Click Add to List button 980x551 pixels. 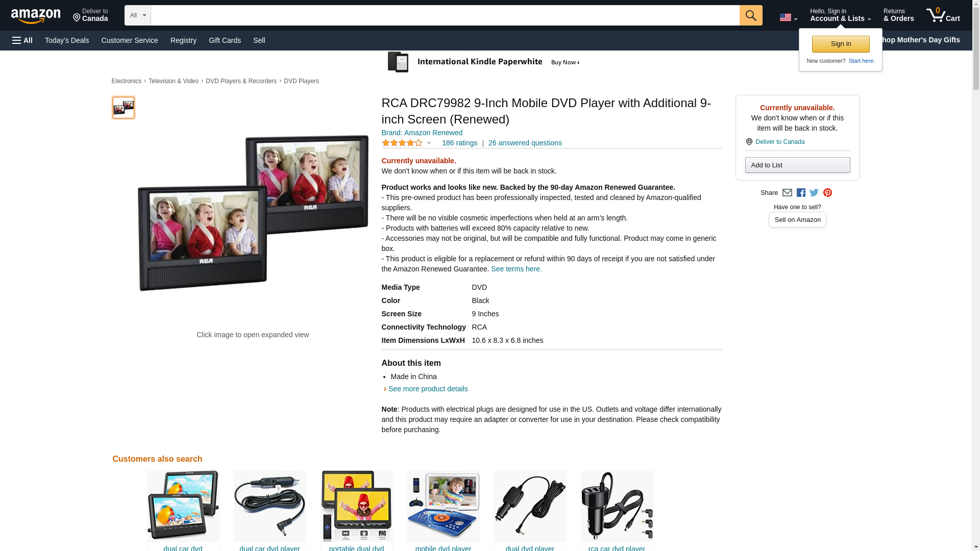pyautogui.click(x=797, y=165)
